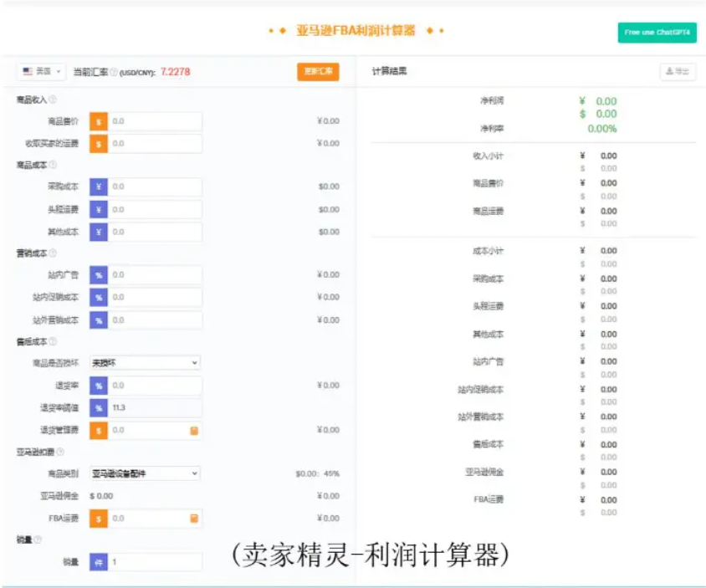
Task: Focus the 退货率 input field
Action: click(x=155, y=386)
